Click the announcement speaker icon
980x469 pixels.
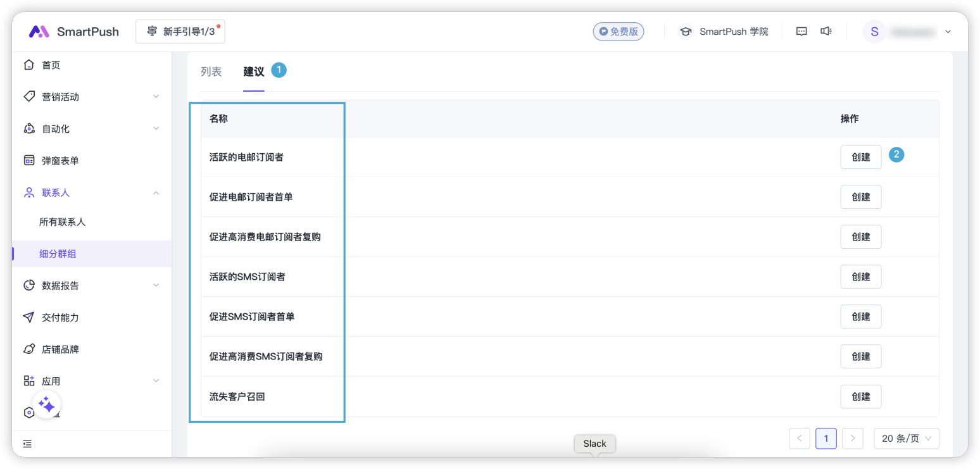pos(826,31)
